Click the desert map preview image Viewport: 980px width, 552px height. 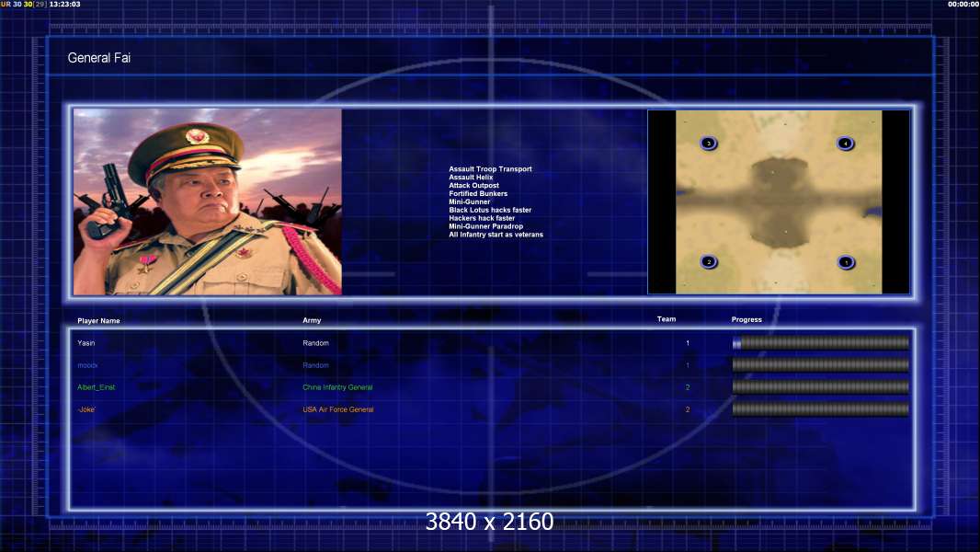pos(779,201)
